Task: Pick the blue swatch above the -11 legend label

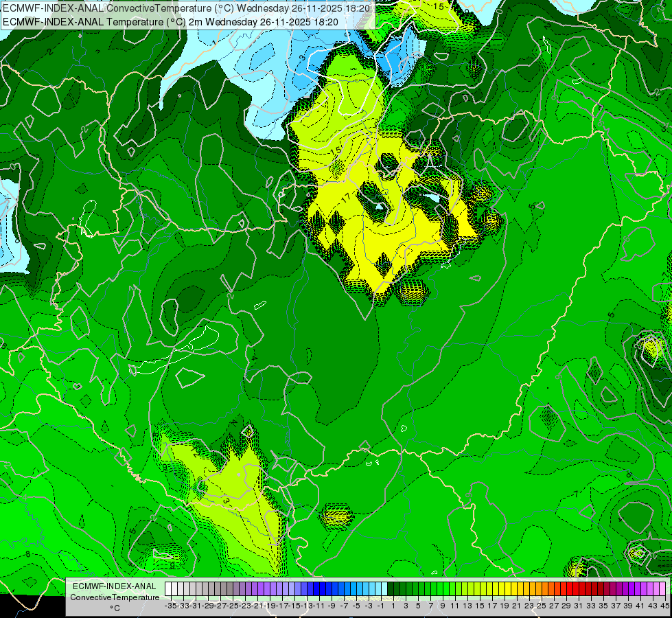Action: tap(316, 588)
